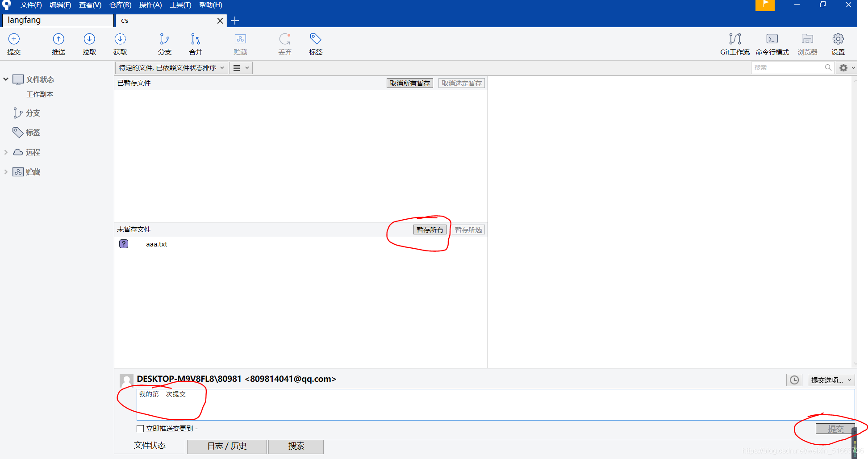Select 工作副本 in the sidebar

(x=40, y=94)
